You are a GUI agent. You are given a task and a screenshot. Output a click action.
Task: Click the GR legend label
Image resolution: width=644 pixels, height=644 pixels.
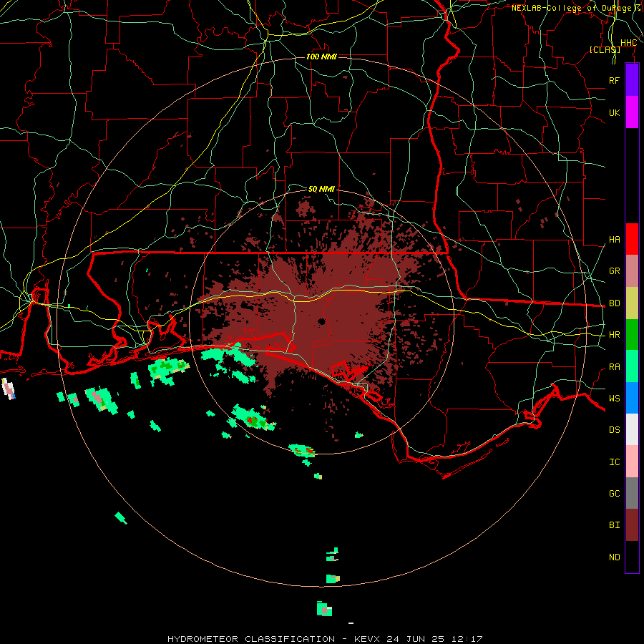[615, 271]
